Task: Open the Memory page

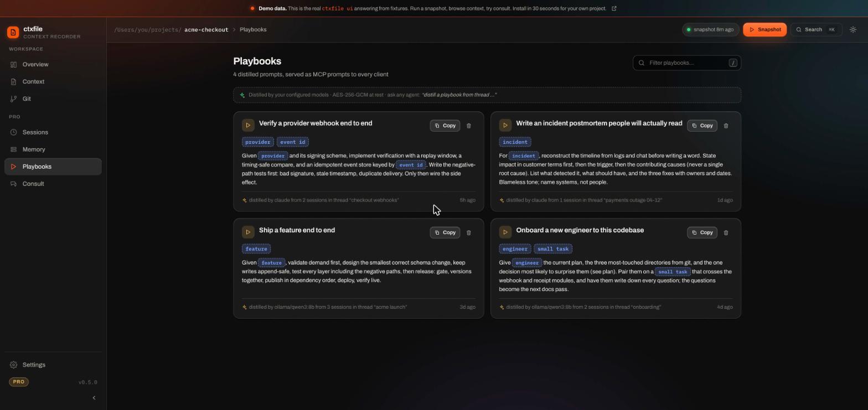Action: click(53, 149)
